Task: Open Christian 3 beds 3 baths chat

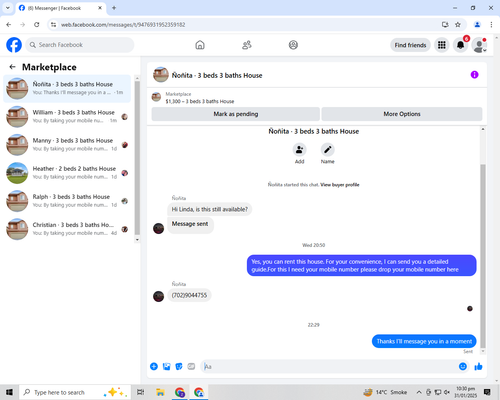Action: (x=67, y=229)
